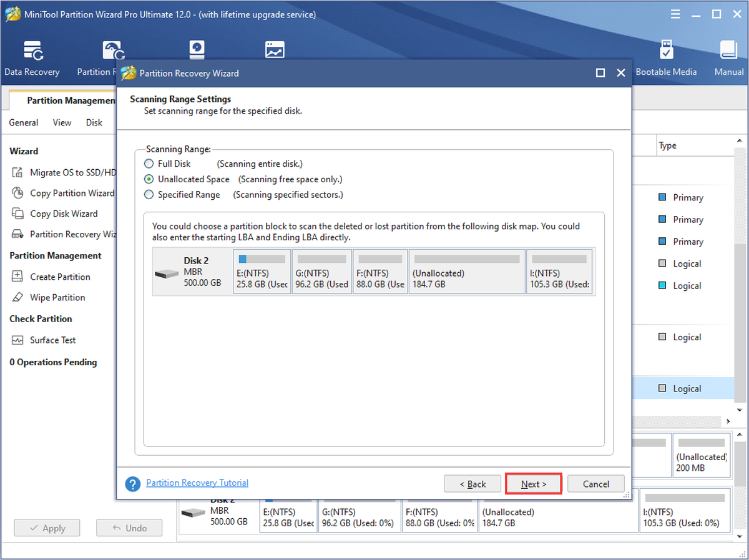Select E:(NTFS) block in wizard disk map

coord(262,271)
